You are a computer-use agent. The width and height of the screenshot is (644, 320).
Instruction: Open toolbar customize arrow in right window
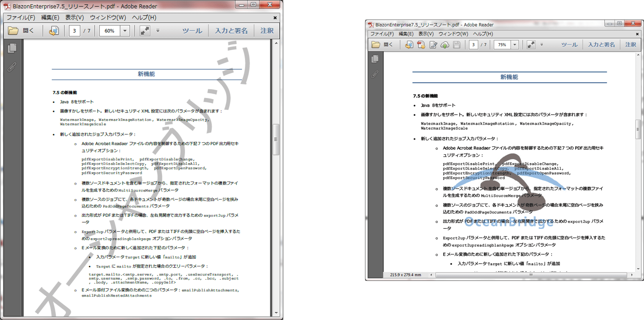pyautogui.click(x=541, y=45)
